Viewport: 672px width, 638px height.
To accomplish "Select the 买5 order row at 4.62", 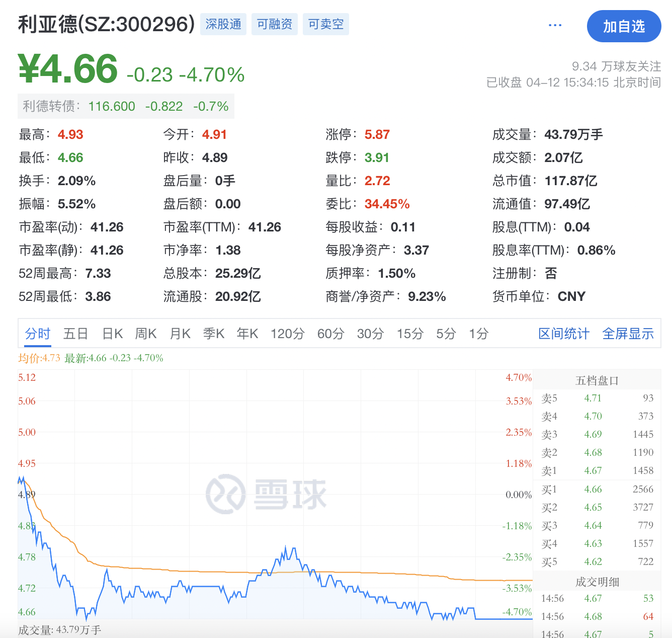I will tap(597, 562).
